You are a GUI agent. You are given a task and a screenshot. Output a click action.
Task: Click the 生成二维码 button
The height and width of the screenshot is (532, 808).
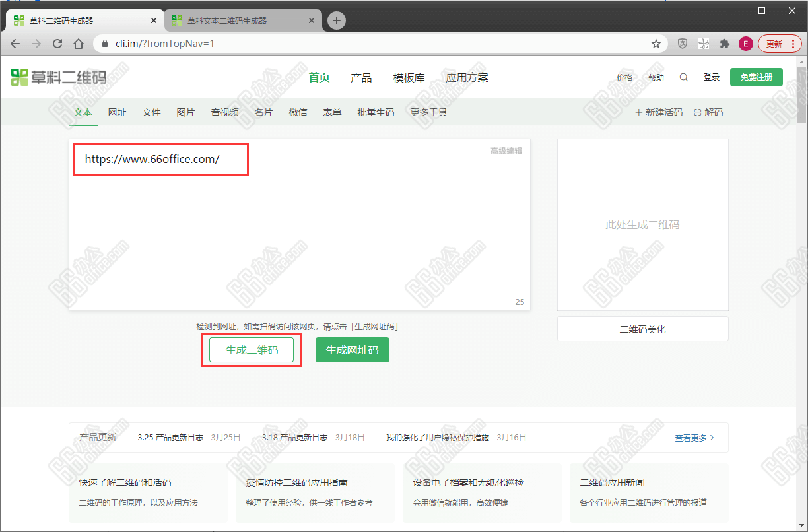(x=252, y=350)
